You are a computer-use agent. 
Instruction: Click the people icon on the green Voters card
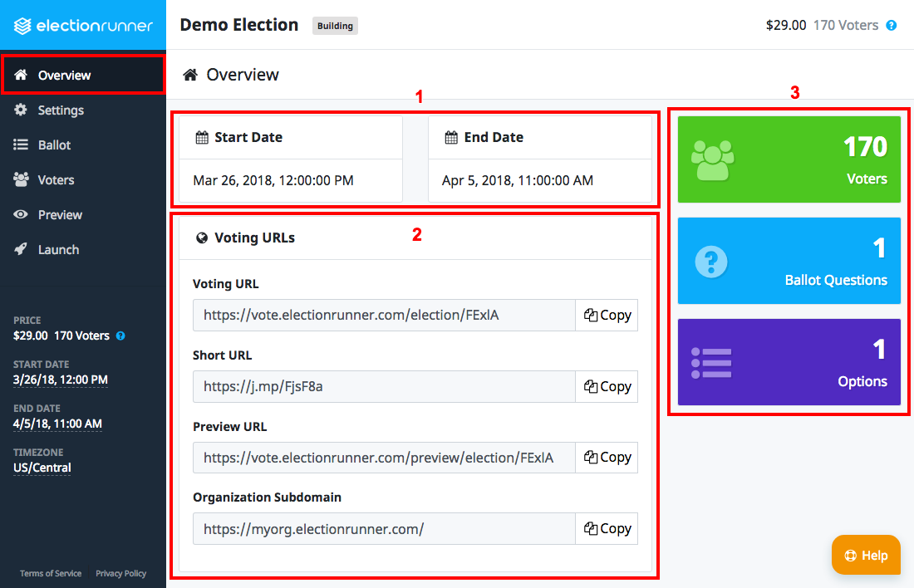(712, 159)
